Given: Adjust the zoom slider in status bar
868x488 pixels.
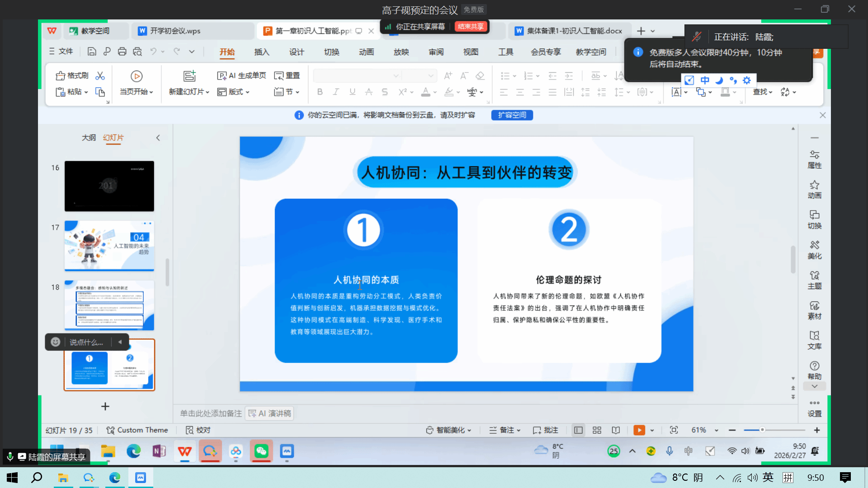Looking at the screenshot, I should tap(762, 430).
